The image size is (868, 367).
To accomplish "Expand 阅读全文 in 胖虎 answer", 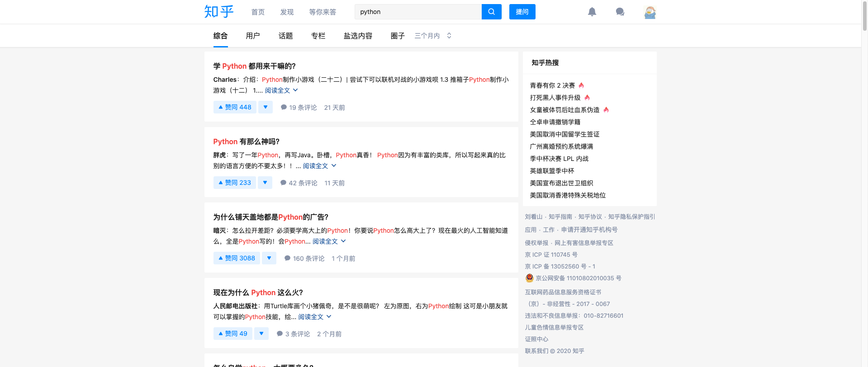I will click(x=319, y=166).
